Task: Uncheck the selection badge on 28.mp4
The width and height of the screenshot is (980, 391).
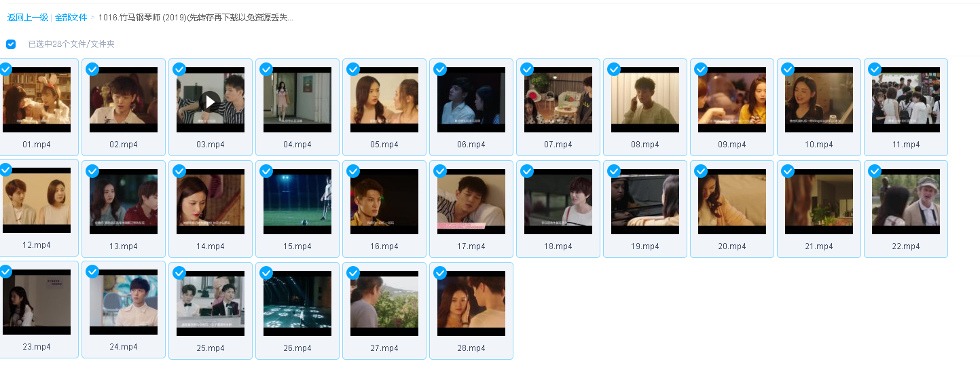Action: [440, 273]
